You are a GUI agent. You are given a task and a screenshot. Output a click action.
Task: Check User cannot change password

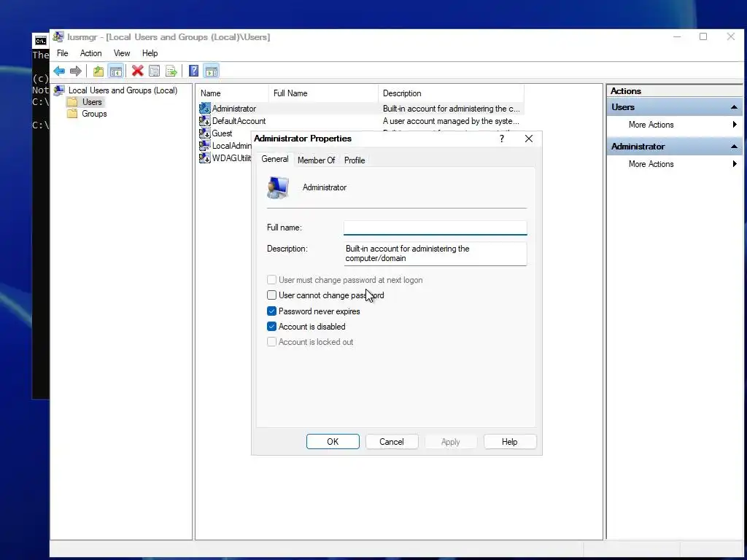[x=271, y=295]
